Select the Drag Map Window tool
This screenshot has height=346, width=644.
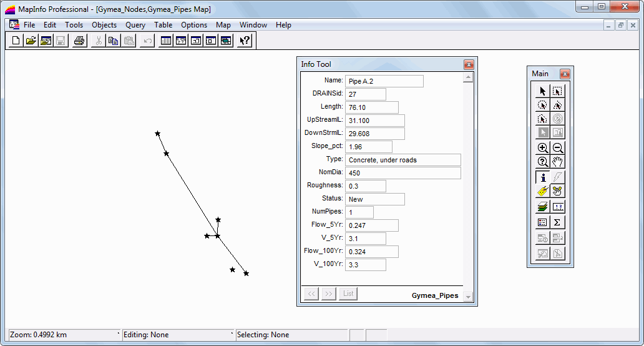pos(557,192)
